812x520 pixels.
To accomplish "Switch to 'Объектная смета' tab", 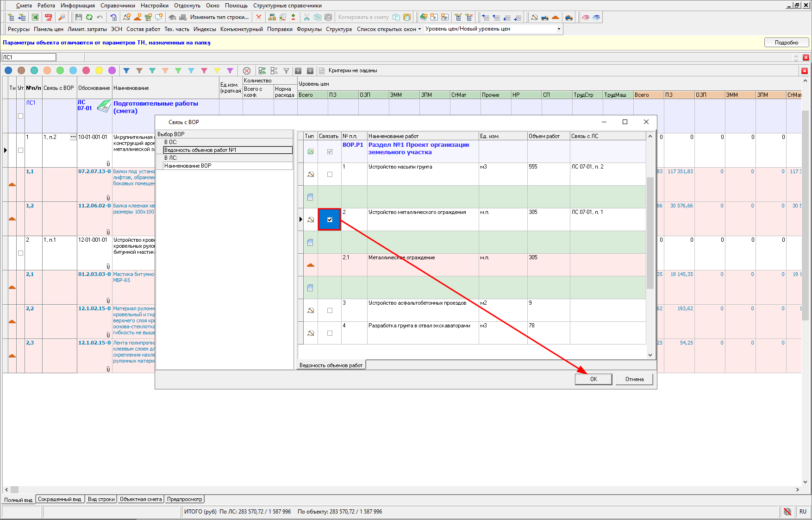I will [141, 499].
